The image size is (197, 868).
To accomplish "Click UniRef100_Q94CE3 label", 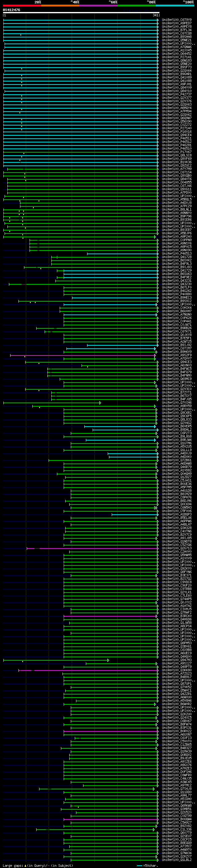I will pos(177,362).
